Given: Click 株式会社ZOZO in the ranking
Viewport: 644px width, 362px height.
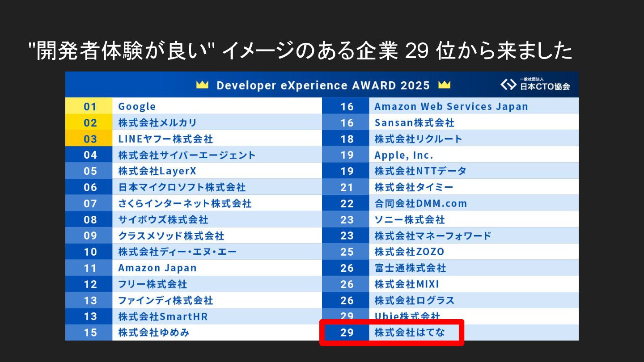Looking at the screenshot, I should [x=409, y=252].
